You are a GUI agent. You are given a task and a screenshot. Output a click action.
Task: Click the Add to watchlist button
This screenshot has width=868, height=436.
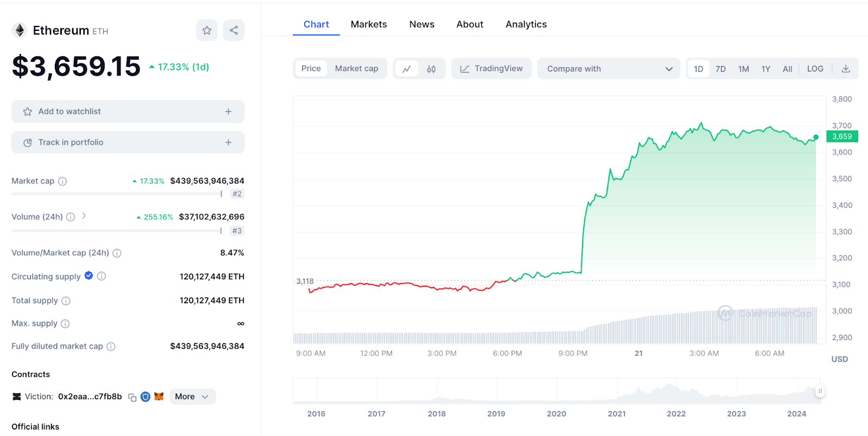[128, 112]
